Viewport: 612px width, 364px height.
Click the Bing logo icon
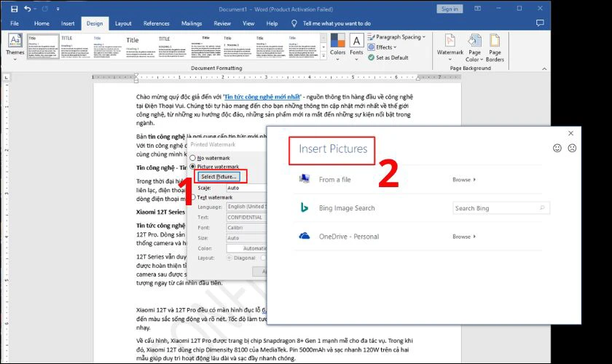tap(305, 207)
